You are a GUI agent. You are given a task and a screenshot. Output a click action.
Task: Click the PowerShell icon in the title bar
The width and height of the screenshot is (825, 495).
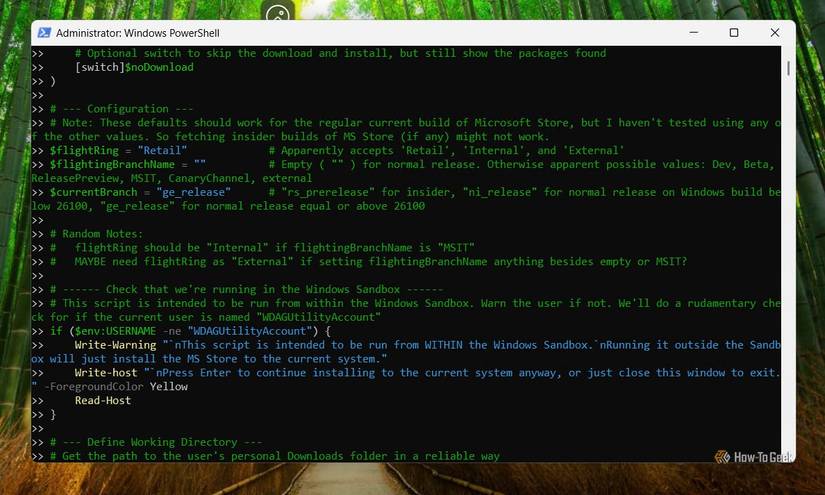point(44,33)
